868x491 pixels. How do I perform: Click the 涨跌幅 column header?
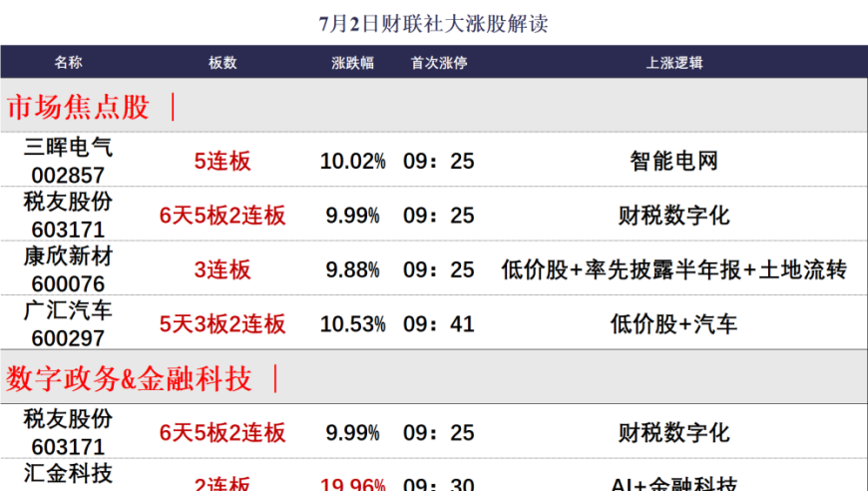(352, 62)
